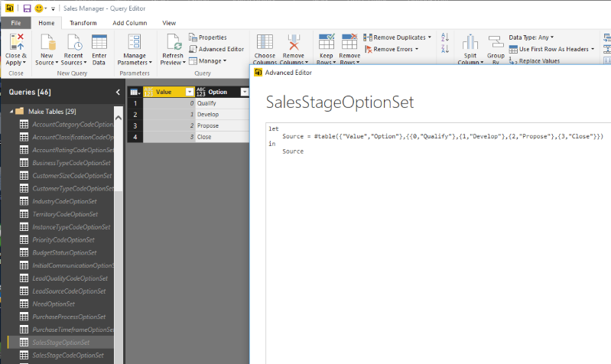Click the Remove Columns icon
611x364 pixels.
(x=294, y=42)
